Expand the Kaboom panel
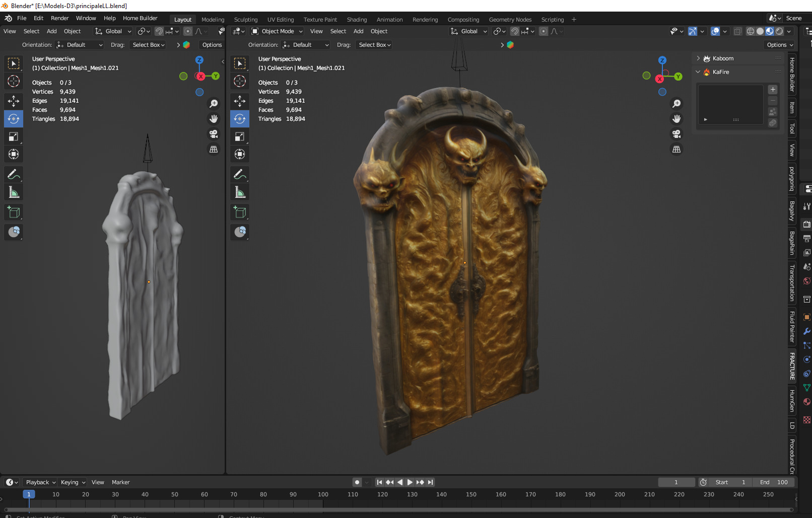The image size is (812, 518). [x=723, y=58]
